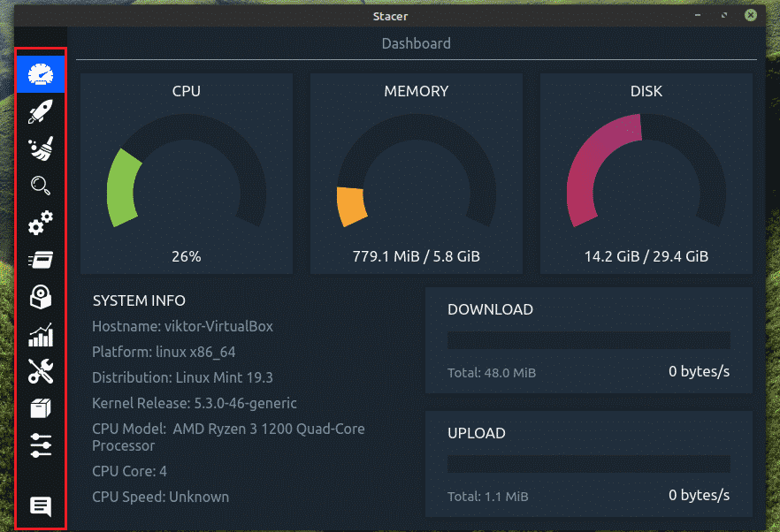
Task: Select APT Repository Manager package icon
Action: tap(41, 408)
